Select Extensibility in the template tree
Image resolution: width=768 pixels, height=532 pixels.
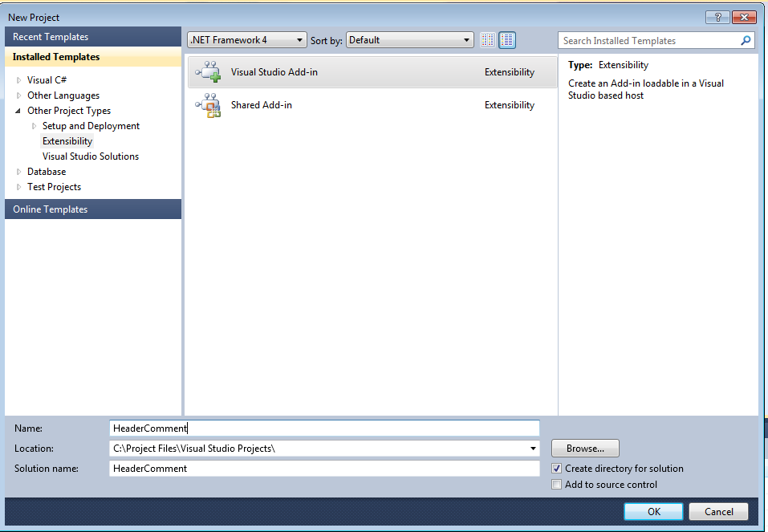coord(67,141)
